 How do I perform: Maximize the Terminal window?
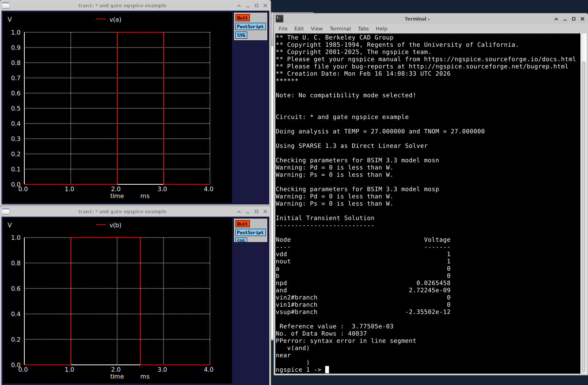(x=574, y=19)
